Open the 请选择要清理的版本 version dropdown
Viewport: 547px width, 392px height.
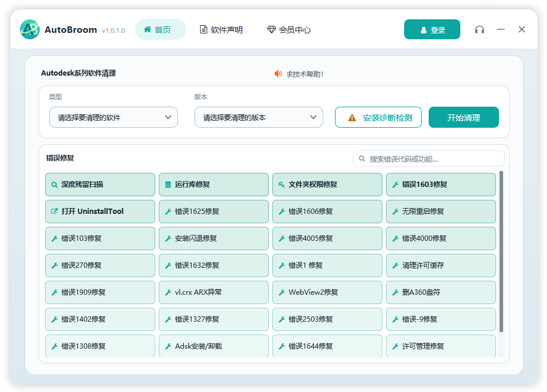click(x=258, y=117)
